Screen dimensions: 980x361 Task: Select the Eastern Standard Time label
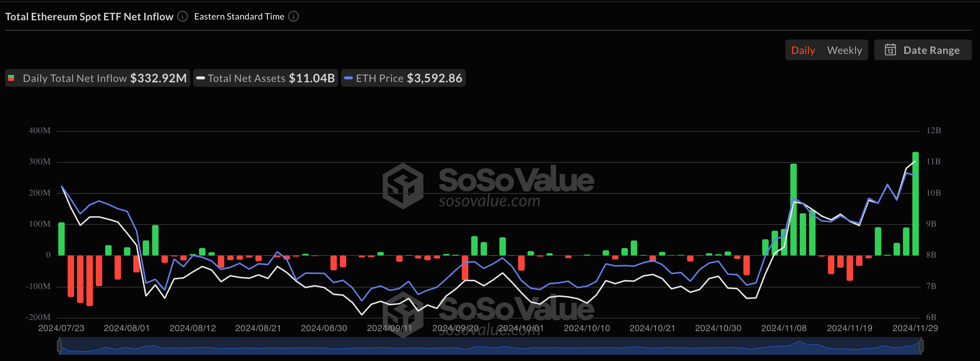(239, 16)
